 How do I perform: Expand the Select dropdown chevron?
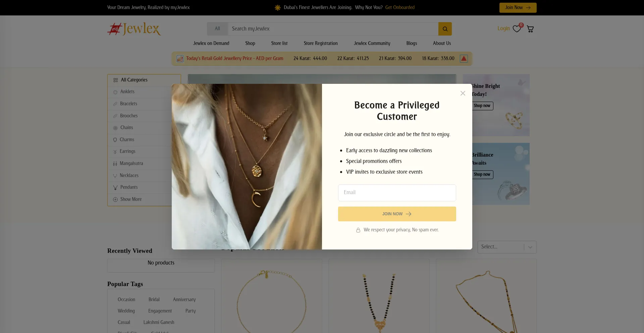click(530, 247)
